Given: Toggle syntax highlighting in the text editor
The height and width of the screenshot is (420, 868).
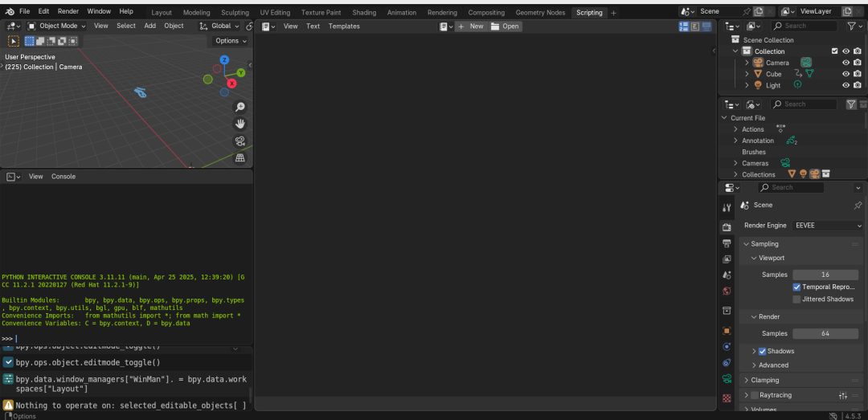Looking at the screenshot, I should (706, 26).
